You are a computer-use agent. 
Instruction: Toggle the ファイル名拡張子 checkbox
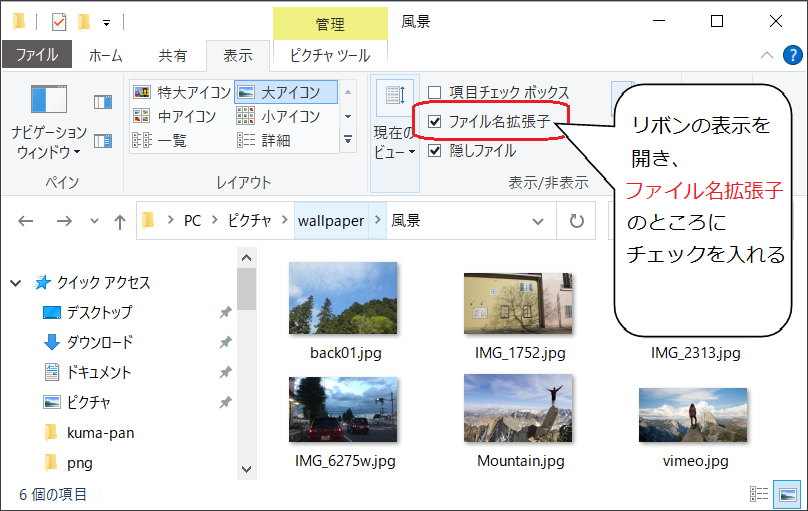click(x=435, y=122)
